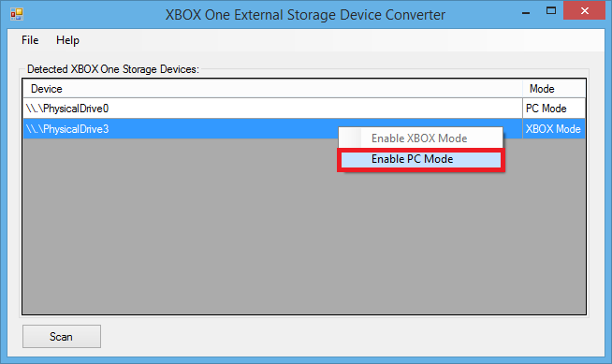The height and width of the screenshot is (364, 612).
Task: Click the icon margin beside Enable XBOX Mode
Action: click(351, 138)
